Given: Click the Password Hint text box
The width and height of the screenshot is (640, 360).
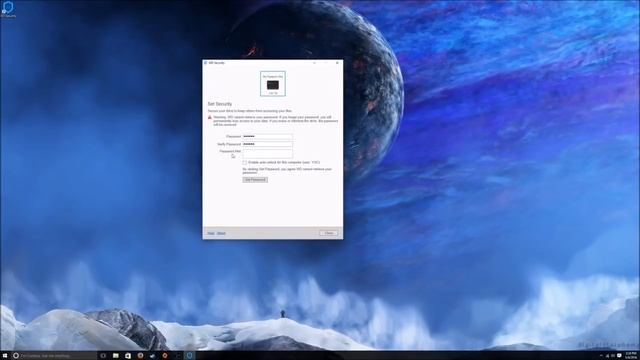Looking at the screenshot, I should tap(267, 153).
